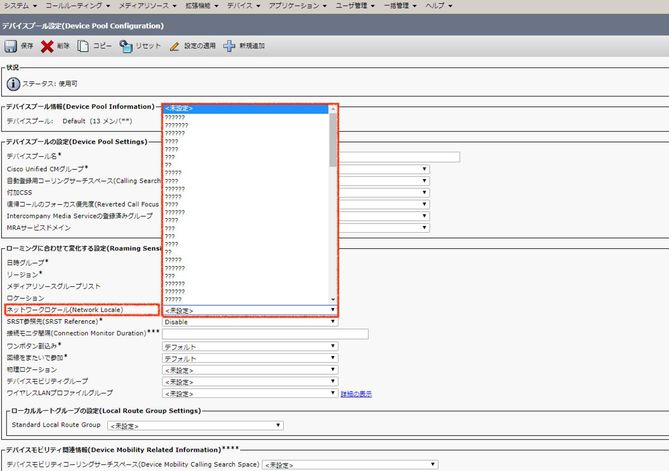Click the 新規追加 (Add New) plus icon
Image resolution: width=669 pixels, height=471 pixels.
coord(229,46)
